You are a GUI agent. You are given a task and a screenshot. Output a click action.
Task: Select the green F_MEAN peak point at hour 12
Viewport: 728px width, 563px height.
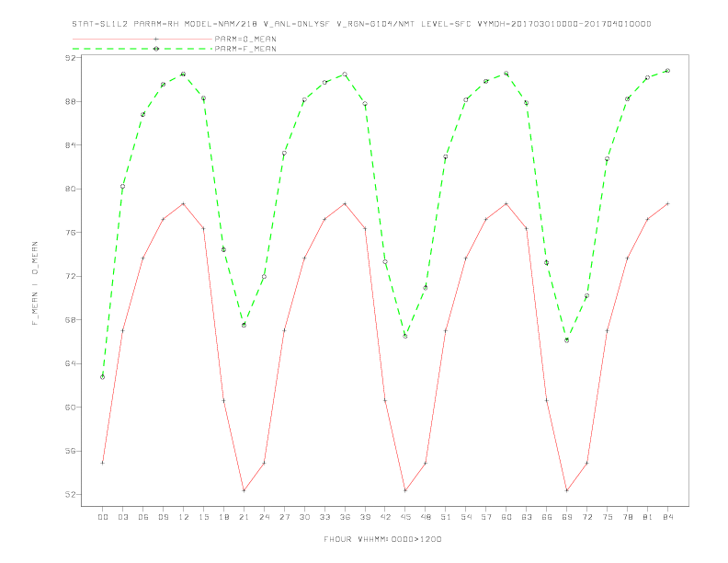point(184,74)
